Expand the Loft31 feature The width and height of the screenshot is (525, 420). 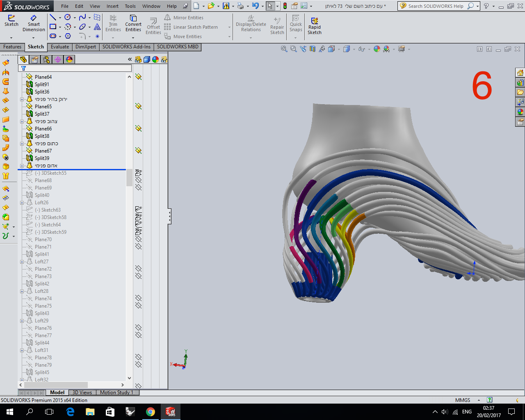pos(22,350)
